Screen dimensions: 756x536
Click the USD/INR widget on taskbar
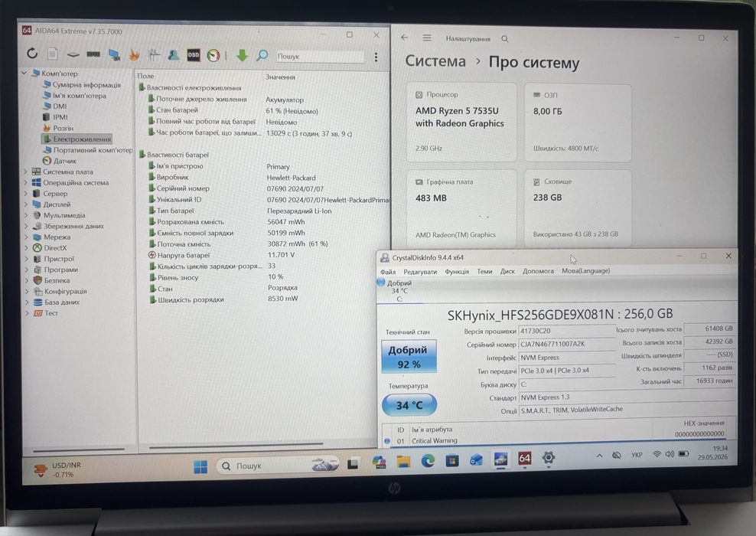[57, 470]
